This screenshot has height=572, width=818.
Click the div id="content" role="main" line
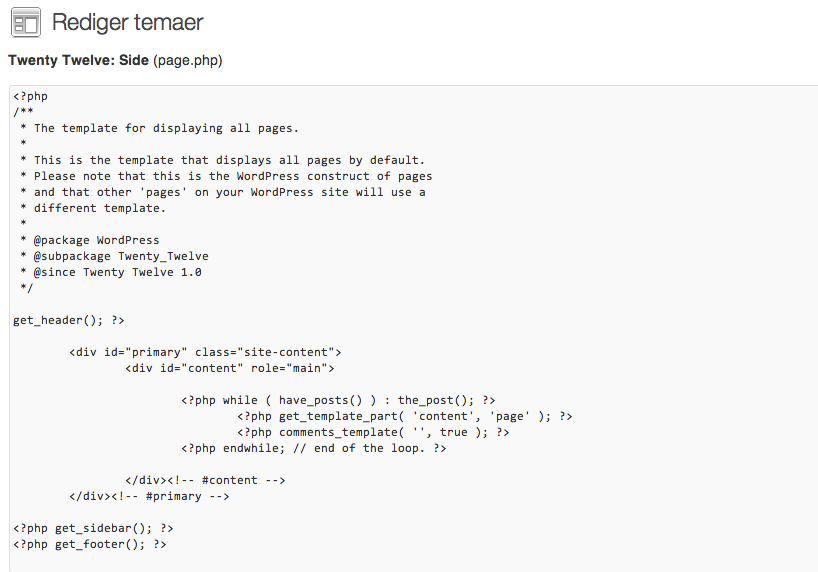coord(230,368)
